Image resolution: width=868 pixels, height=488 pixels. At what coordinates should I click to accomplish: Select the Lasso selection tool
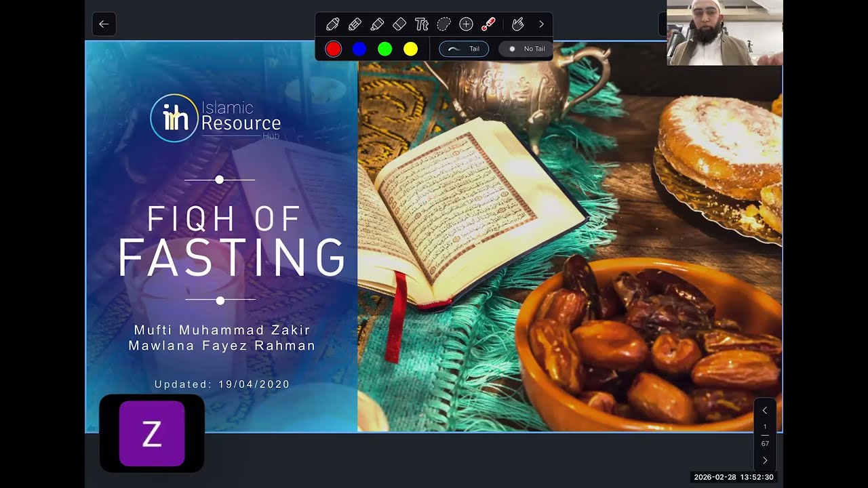pyautogui.click(x=443, y=24)
